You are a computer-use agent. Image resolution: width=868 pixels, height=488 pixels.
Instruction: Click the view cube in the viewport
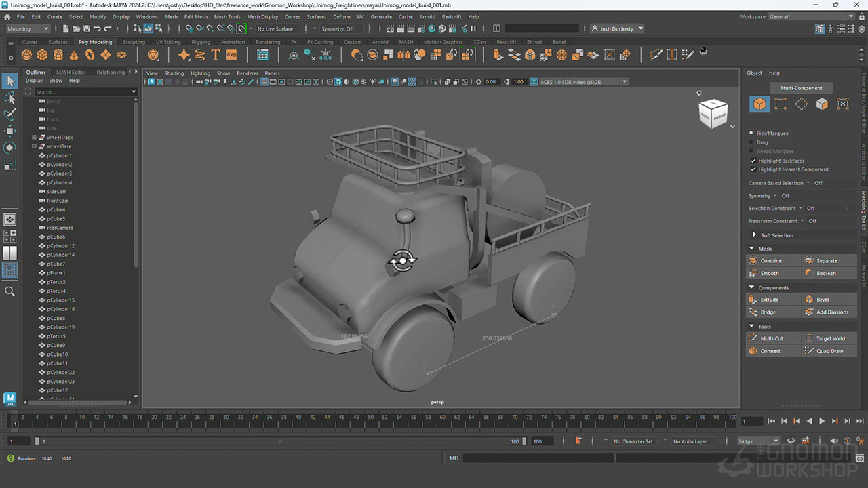click(x=713, y=113)
